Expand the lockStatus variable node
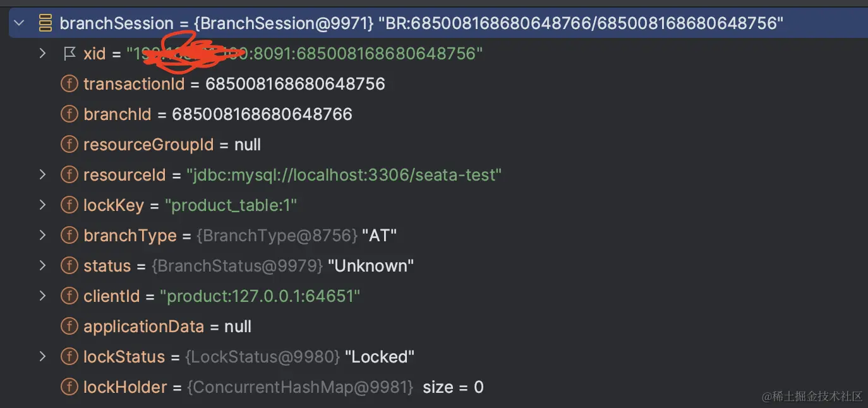 coord(42,356)
